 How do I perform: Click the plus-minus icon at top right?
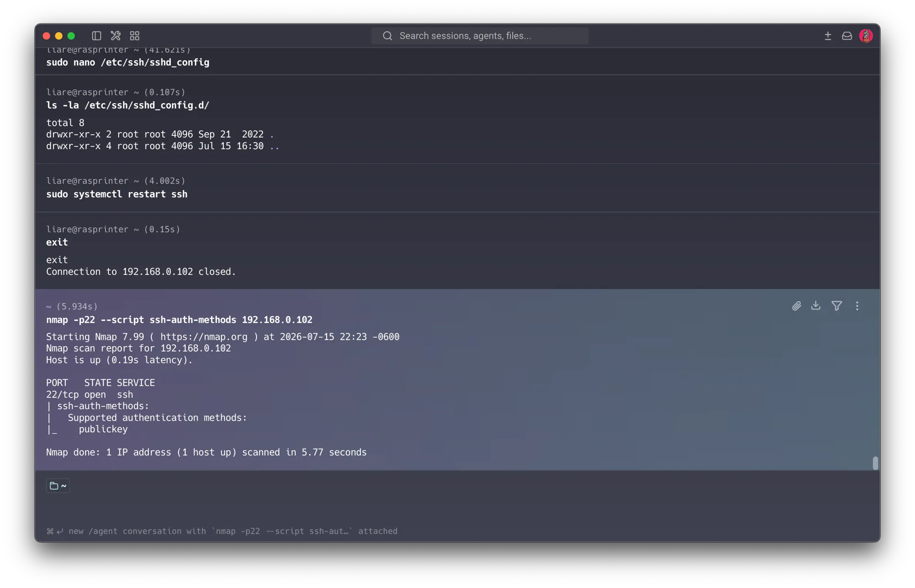point(828,36)
